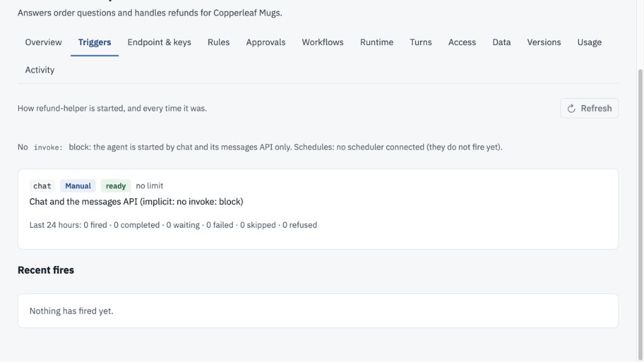
Task: Click the Refresh button
Action: tap(589, 108)
